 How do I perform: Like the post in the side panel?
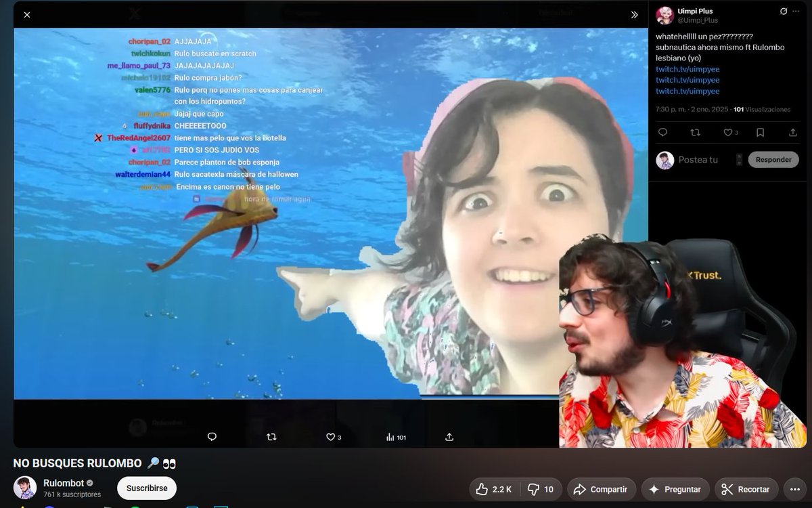click(x=728, y=133)
